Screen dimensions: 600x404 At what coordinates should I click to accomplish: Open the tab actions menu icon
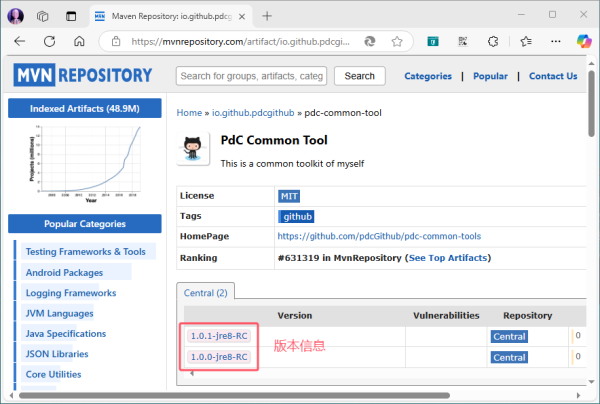click(71, 16)
